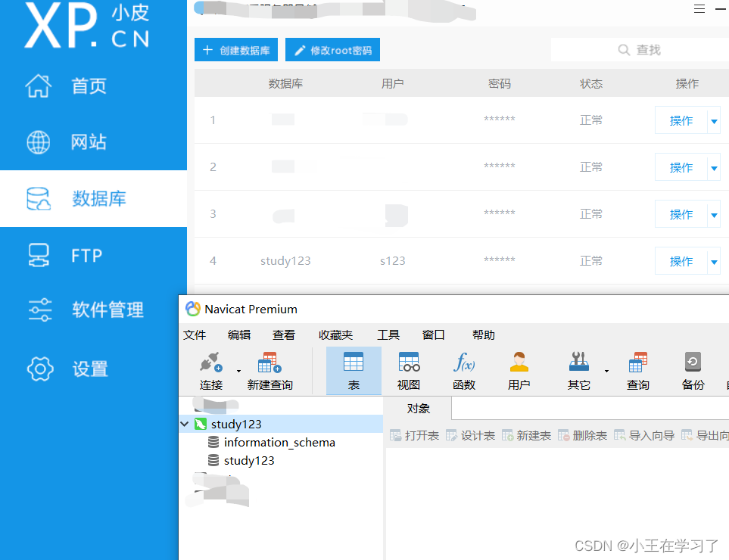729x560 pixels.
Task: Open the 窗口 menu in Navicat
Action: click(x=432, y=334)
